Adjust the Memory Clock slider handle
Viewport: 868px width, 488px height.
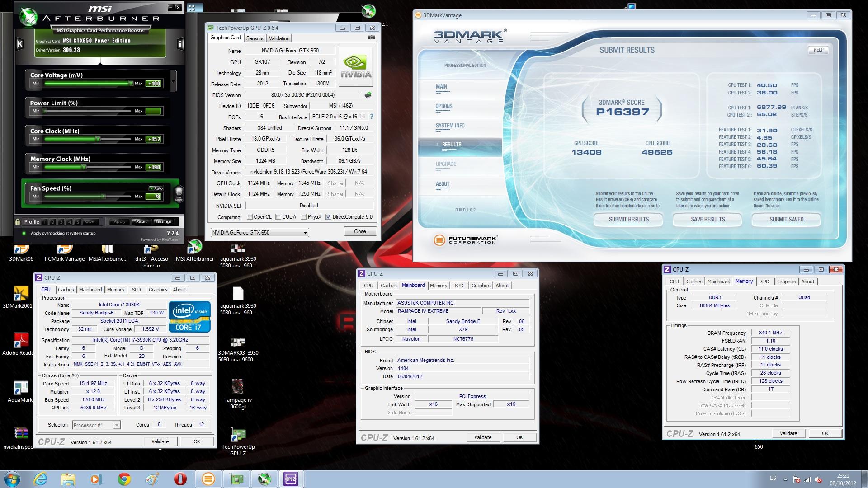[84, 167]
